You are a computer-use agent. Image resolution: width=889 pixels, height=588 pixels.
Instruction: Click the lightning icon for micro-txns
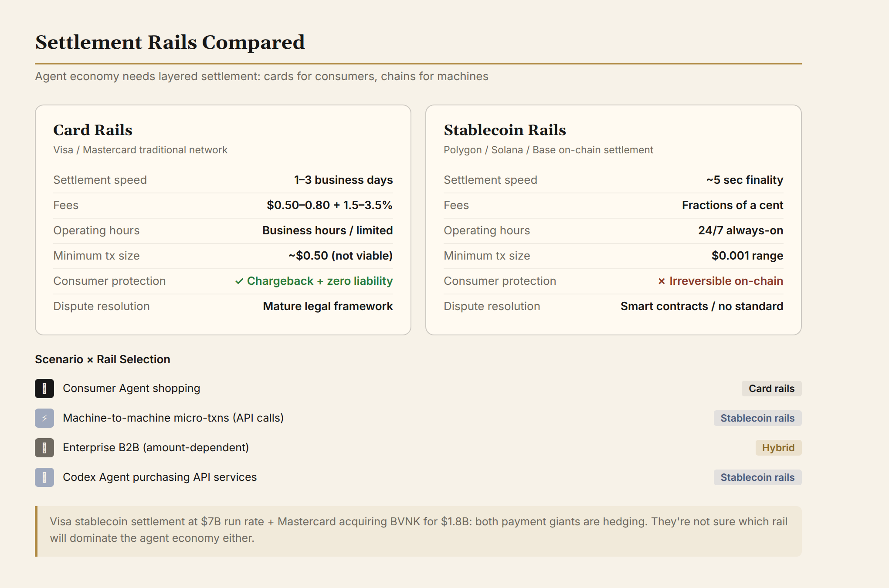44,418
